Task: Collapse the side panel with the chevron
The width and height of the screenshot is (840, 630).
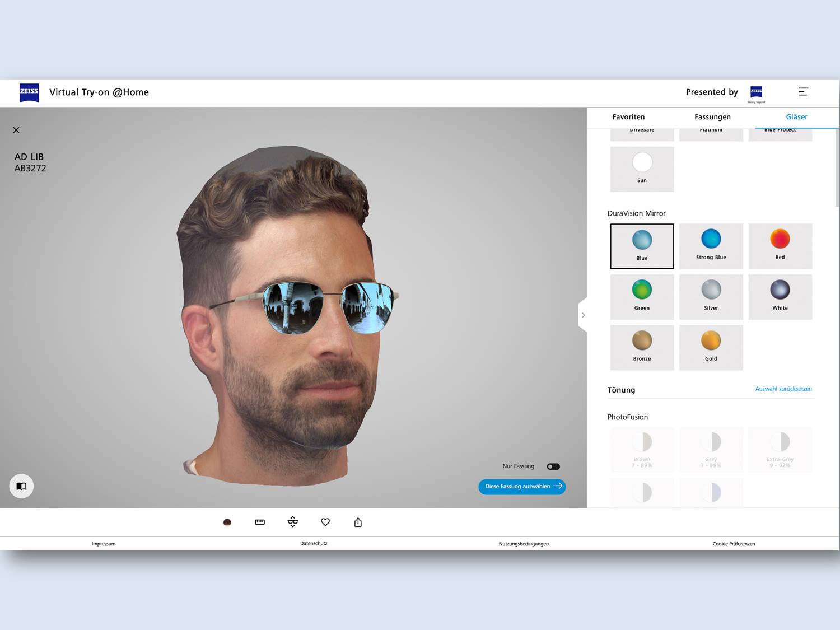Action: tap(584, 315)
